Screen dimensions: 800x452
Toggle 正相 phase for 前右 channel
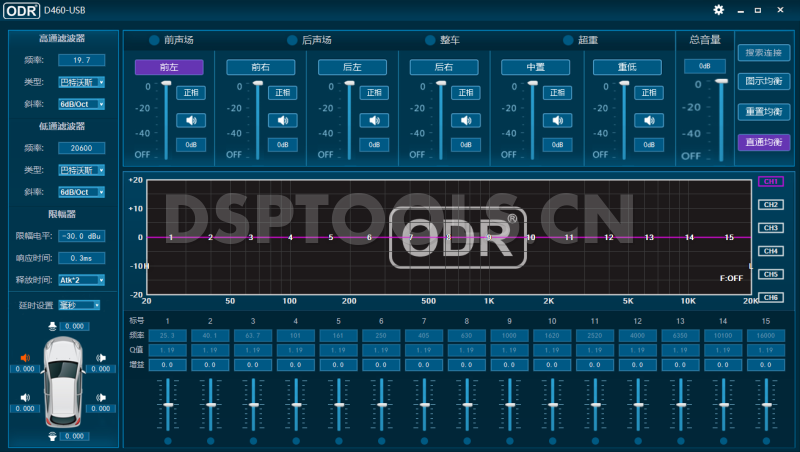(x=283, y=92)
